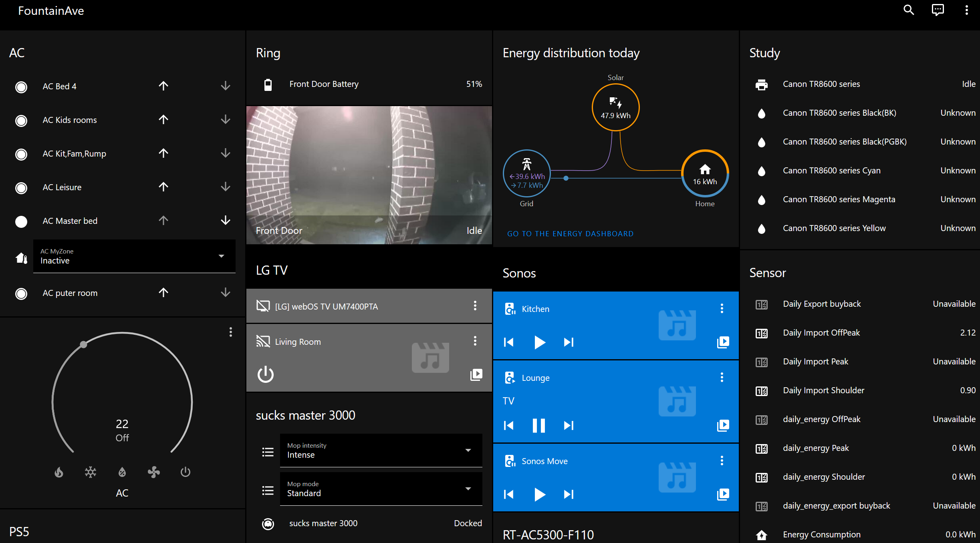
Task: Skip to previous track on Kitchen
Action: pos(509,342)
